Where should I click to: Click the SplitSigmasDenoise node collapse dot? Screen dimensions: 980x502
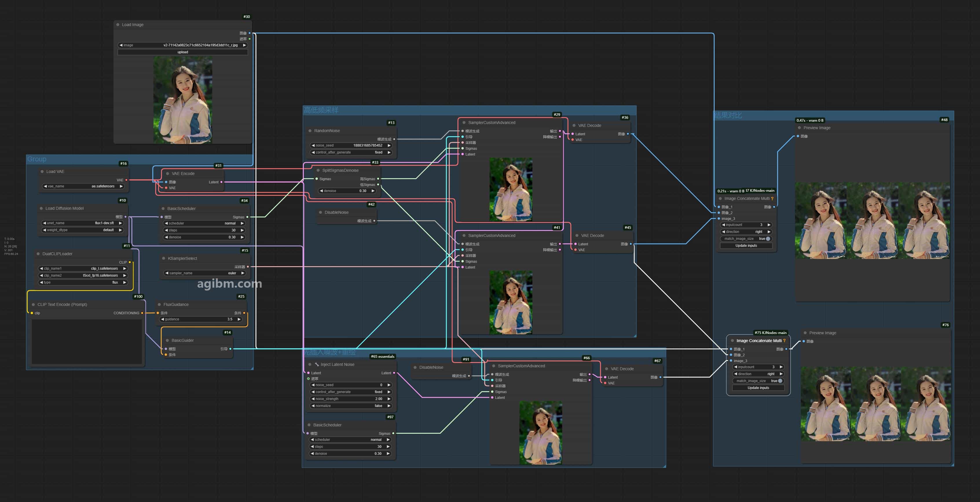tap(318, 171)
